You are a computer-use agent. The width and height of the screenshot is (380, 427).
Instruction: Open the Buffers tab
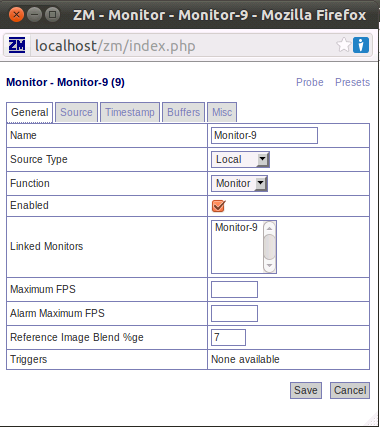[x=184, y=112]
